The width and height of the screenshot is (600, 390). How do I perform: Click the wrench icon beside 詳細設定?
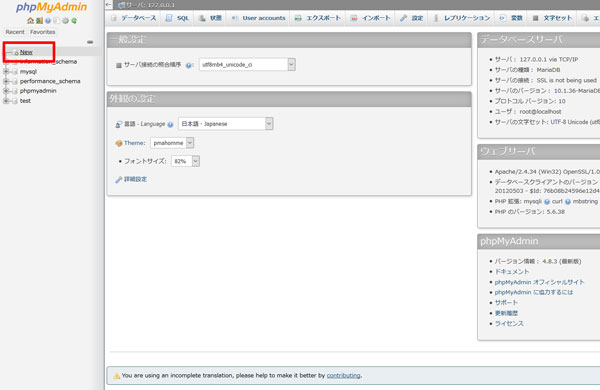point(119,179)
